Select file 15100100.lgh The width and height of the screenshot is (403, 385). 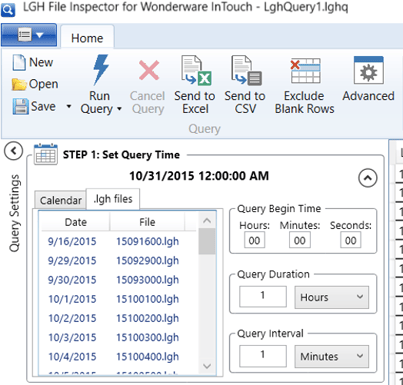tap(147, 299)
